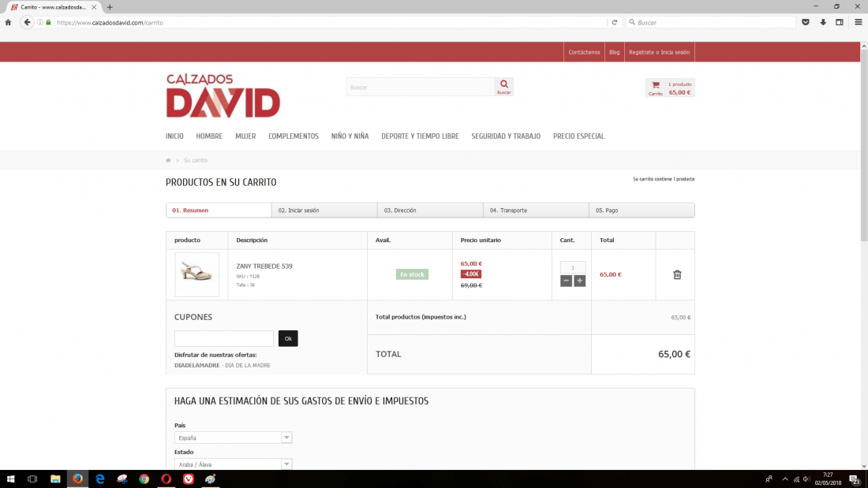Viewport: 868px width, 488px height.
Task: Click the green padlock security icon
Action: pos(48,23)
